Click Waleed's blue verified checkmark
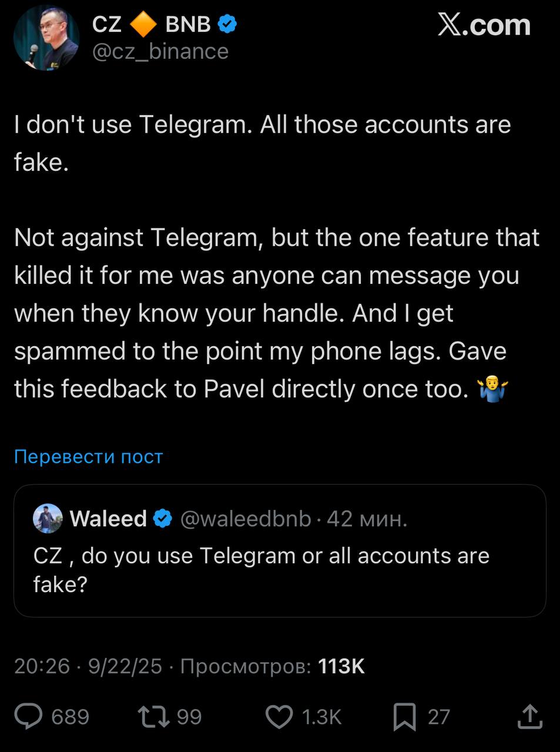 click(x=163, y=519)
